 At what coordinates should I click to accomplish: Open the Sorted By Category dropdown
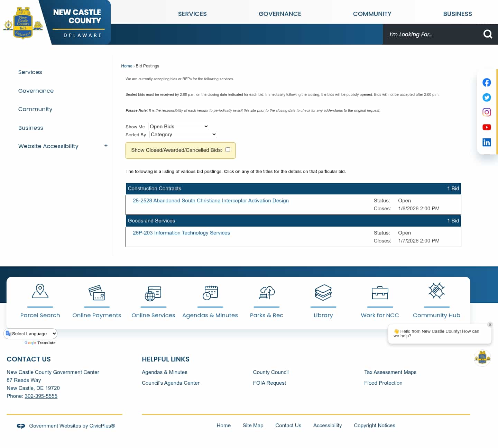(x=183, y=134)
